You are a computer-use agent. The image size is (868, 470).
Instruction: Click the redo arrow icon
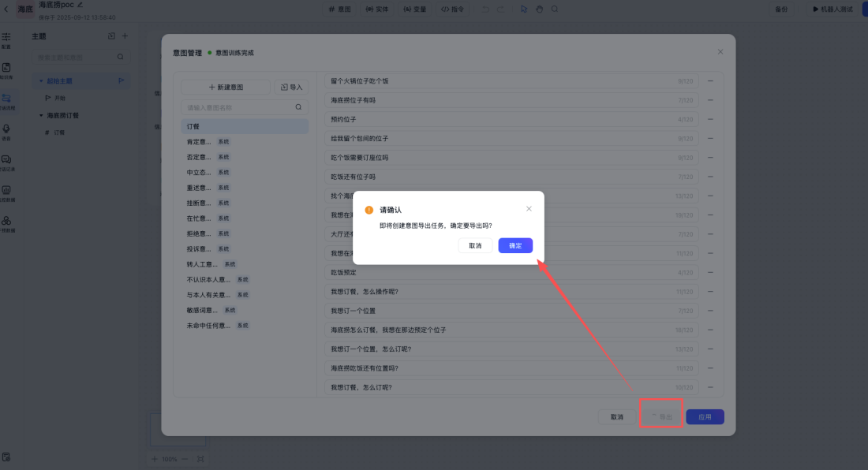pyautogui.click(x=499, y=9)
